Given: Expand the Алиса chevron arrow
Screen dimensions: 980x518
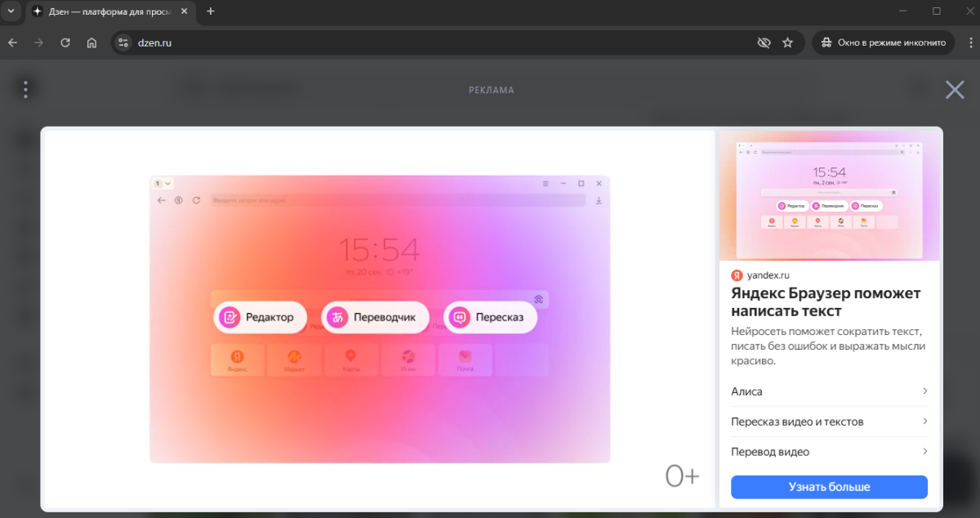Looking at the screenshot, I should point(924,391).
